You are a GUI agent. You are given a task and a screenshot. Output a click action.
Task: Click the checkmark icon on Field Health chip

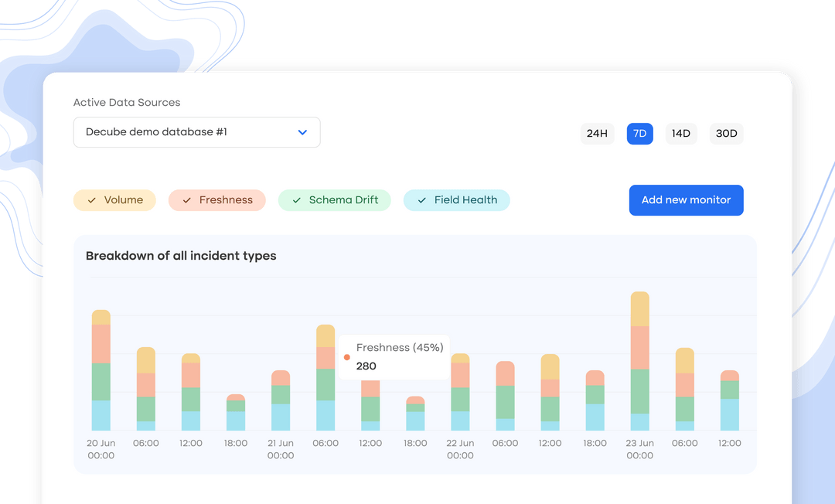[x=421, y=199]
